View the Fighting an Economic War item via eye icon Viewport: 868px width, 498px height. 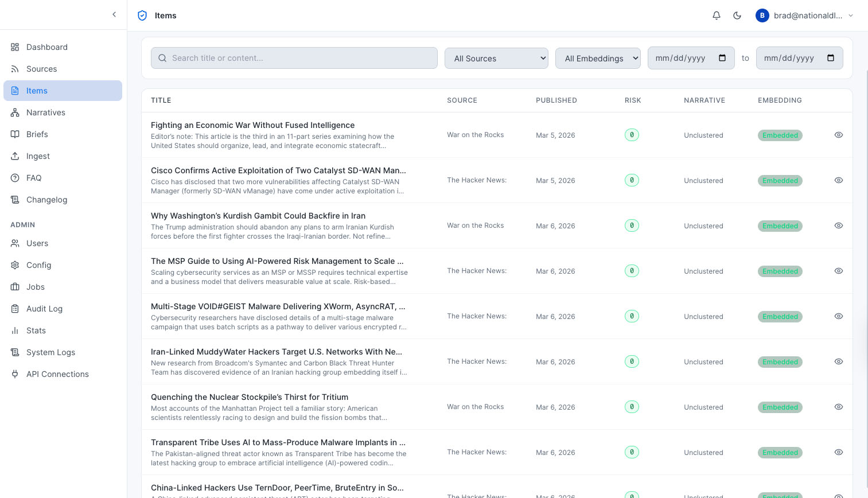pos(838,135)
